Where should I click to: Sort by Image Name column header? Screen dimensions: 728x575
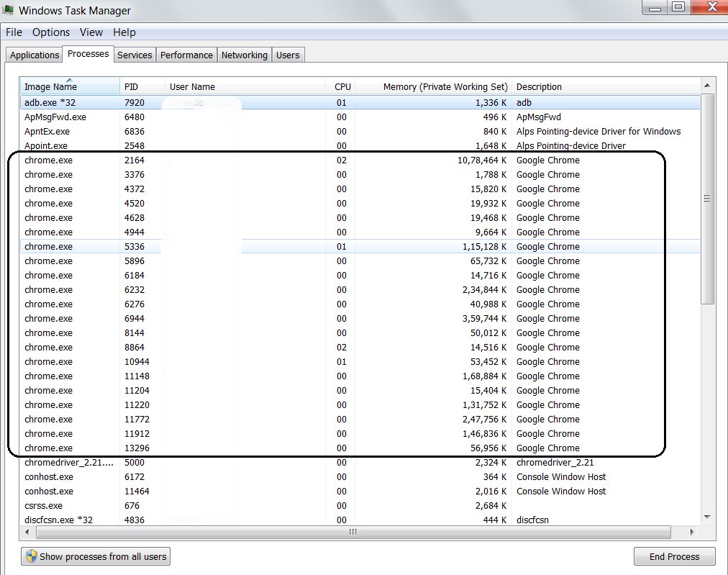[70, 87]
